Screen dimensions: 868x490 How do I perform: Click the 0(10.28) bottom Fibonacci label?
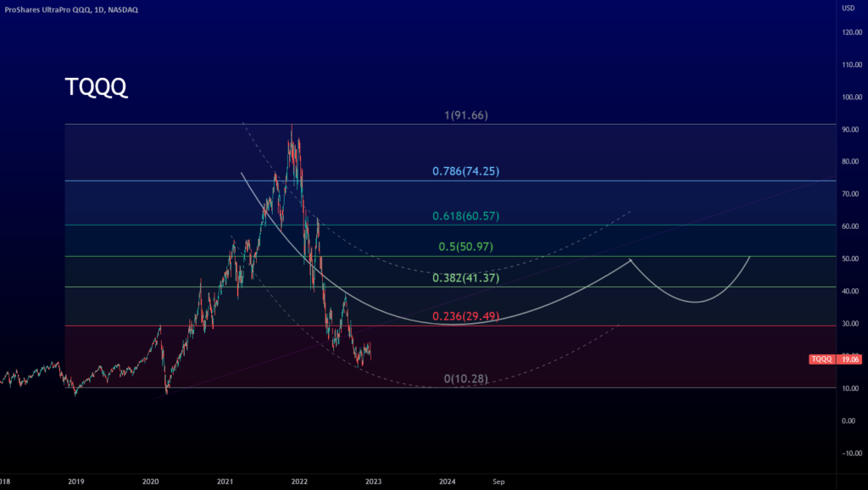[465, 379]
